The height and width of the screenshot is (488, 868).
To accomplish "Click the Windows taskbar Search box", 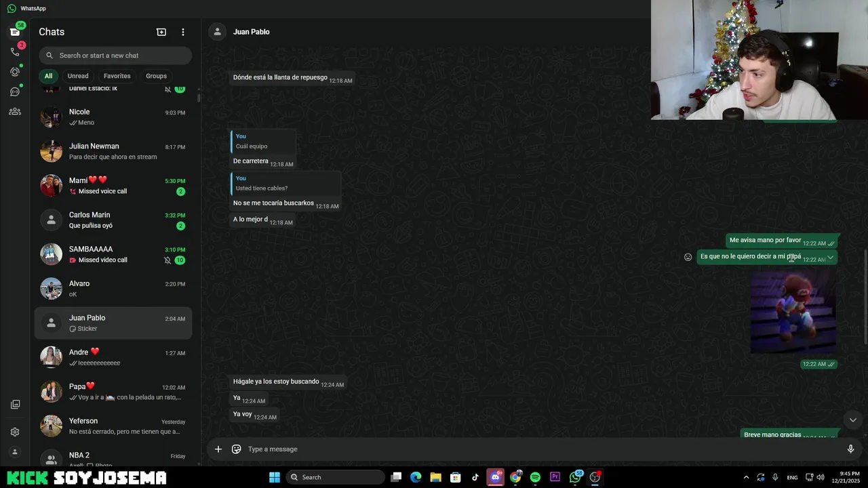I will coord(336,477).
